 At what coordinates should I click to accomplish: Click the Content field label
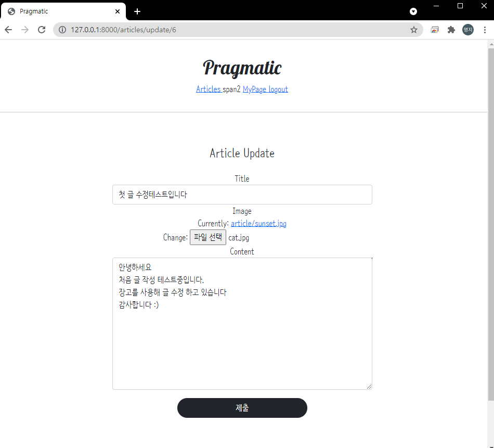point(242,252)
